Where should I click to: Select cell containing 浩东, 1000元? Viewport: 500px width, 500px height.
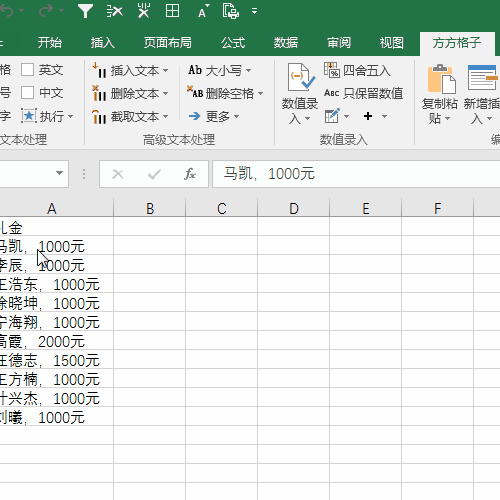[56, 284]
